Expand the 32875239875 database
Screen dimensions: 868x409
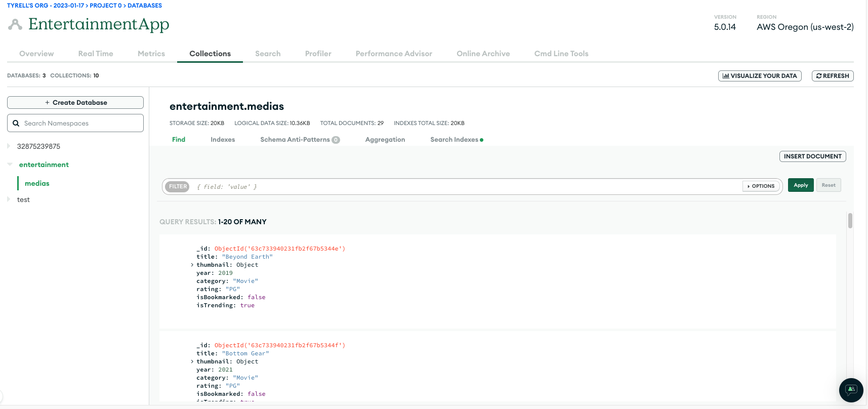click(9, 146)
